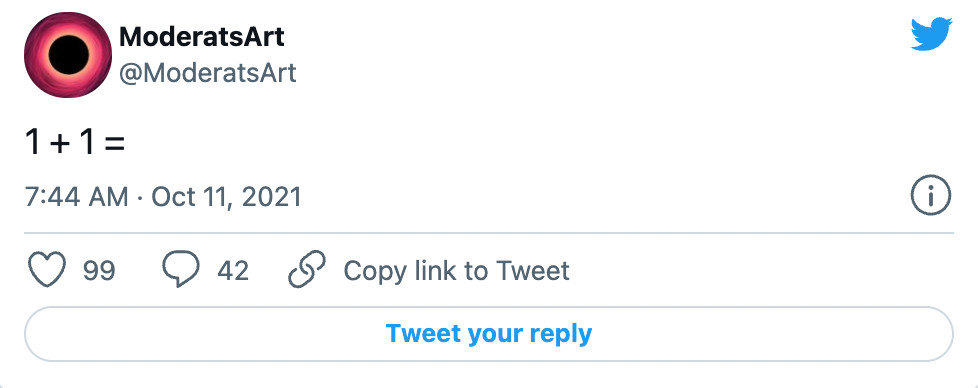Open the tweet text 1 + 1 =

click(75, 142)
